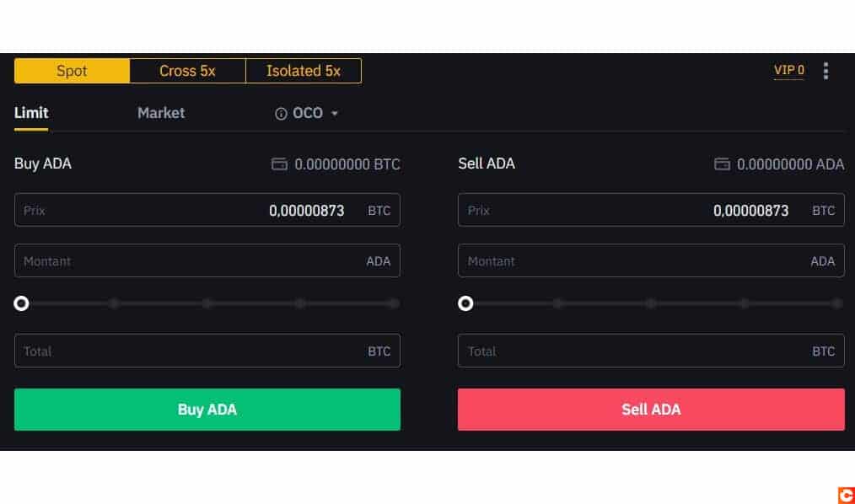Click the BTC wallet balance icon
This screenshot has height=504, width=855.
[x=279, y=164]
